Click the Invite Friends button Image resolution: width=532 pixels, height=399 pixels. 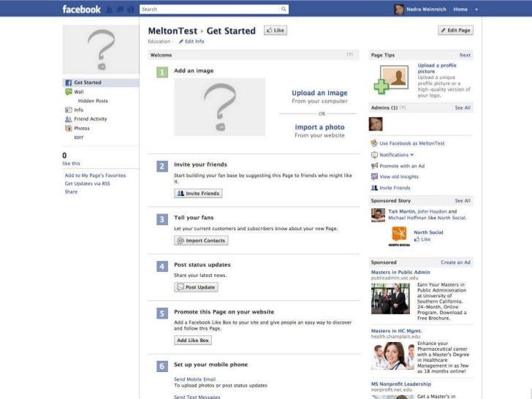pyautogui.click(x=198, y=194)
